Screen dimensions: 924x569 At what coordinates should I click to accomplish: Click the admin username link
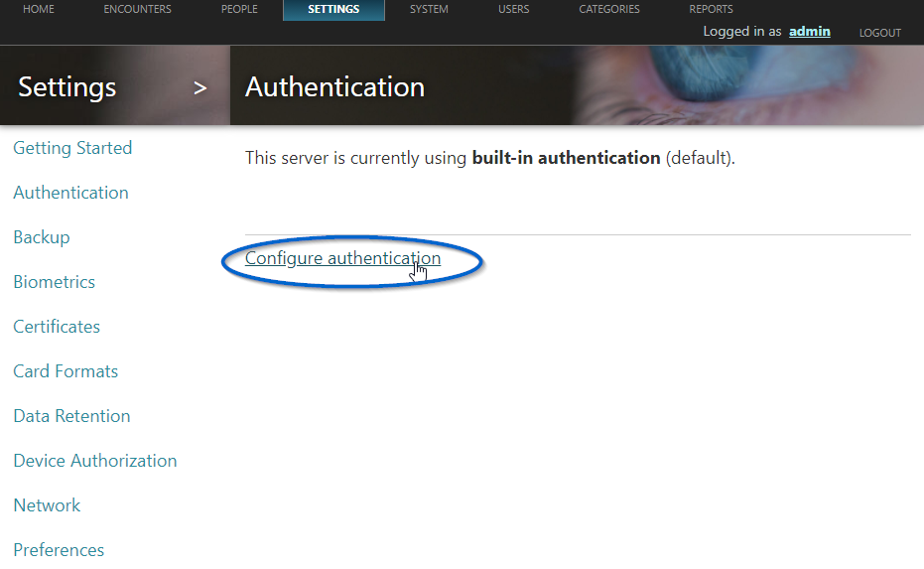tap(810, 31)
